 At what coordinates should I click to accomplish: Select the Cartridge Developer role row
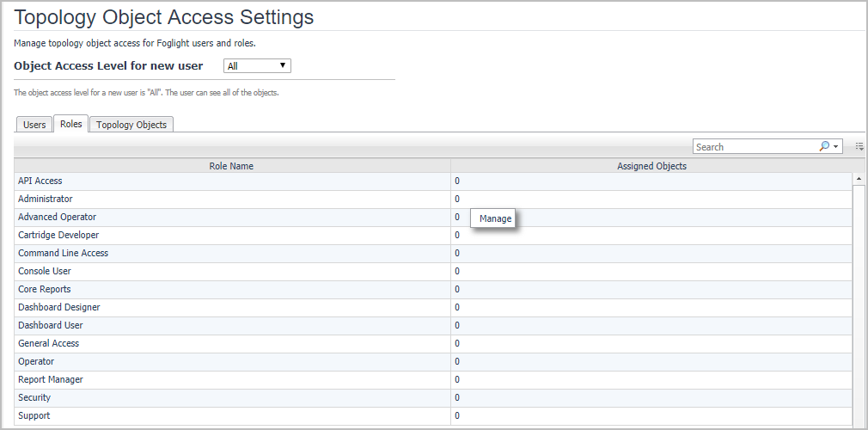click(x=58, y=236)
